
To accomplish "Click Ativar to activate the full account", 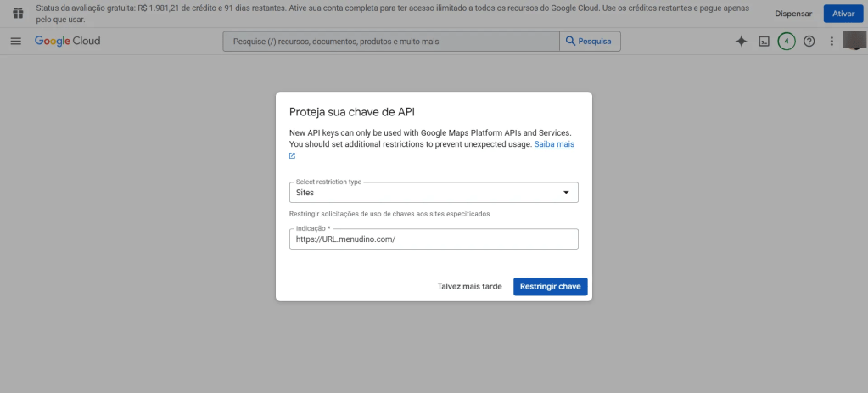I will click(x=843, y=14).
